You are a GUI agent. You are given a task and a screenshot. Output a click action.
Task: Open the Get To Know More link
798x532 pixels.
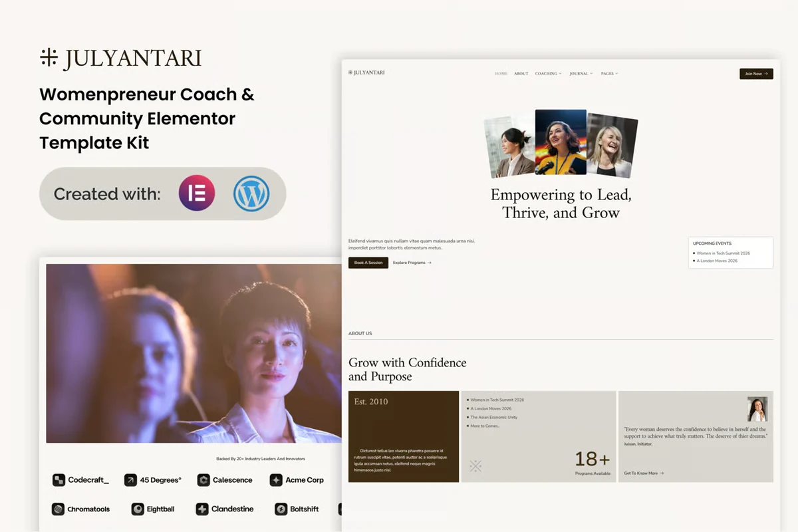(x=644, y=473)
